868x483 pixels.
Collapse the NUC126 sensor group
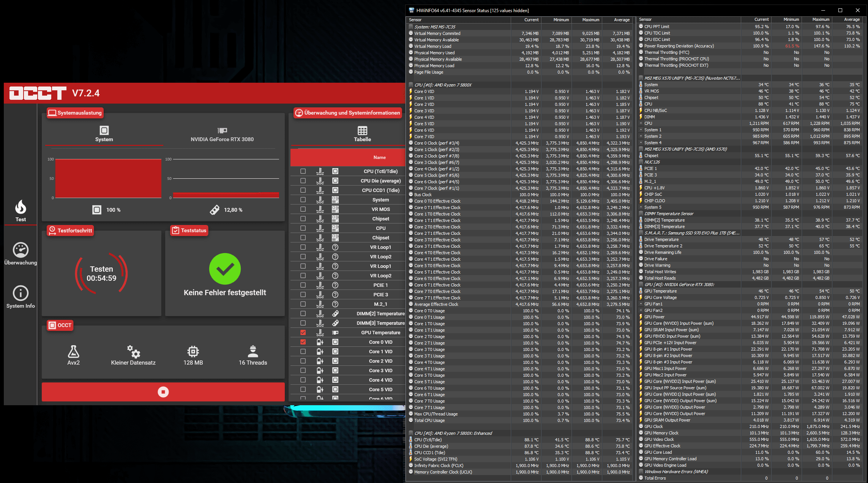pyautogui.click(x=641, y=162)
